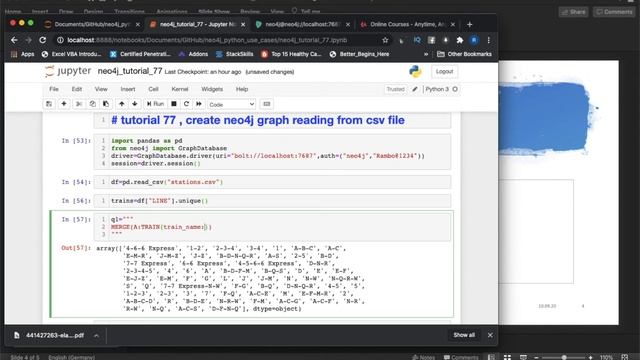The width and height of the screenshot is (640, 360).
Task: Paste cells below icon in Jupyter toolbar
Action: pyautogui.click(x=106, y=104)
